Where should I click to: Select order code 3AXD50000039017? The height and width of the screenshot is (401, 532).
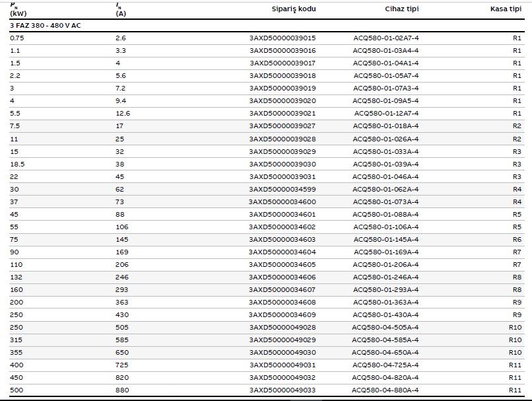pos(283,63)
